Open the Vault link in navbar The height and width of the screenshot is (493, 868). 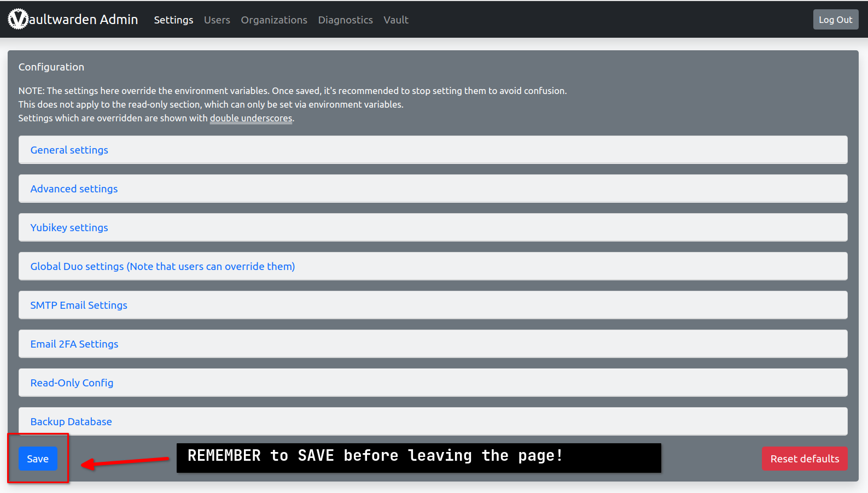click(395, 20)
